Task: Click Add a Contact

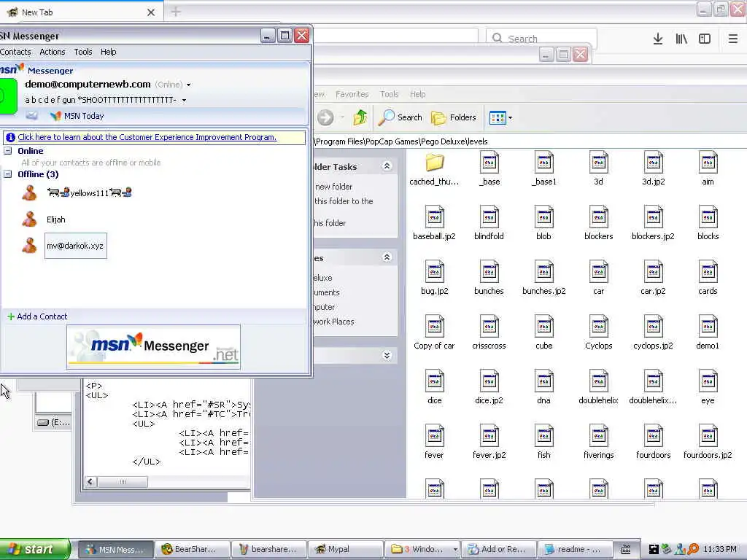Action: pyautogui.click(x=37, y=316)
